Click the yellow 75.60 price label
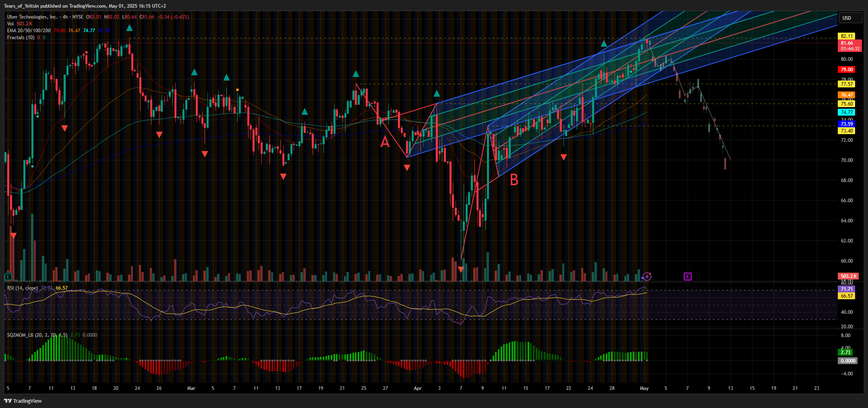 [x=847, y=104]
